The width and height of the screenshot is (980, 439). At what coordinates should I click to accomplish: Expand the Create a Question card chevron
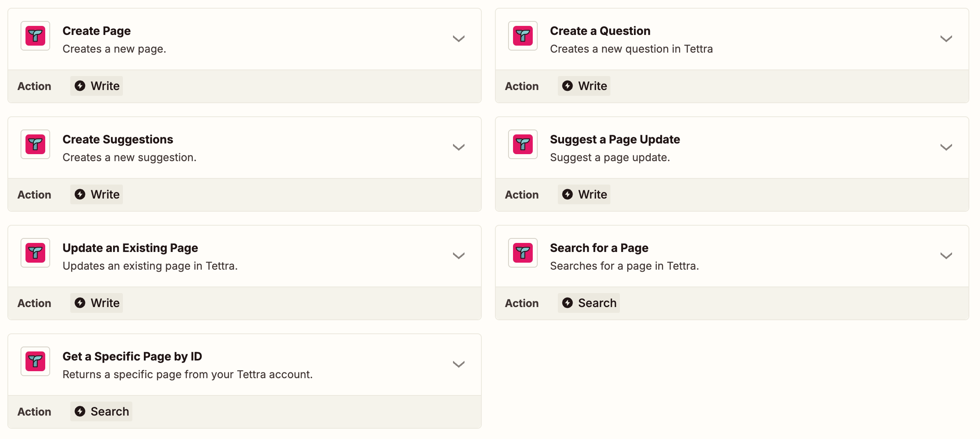click(x=946, y=39)
